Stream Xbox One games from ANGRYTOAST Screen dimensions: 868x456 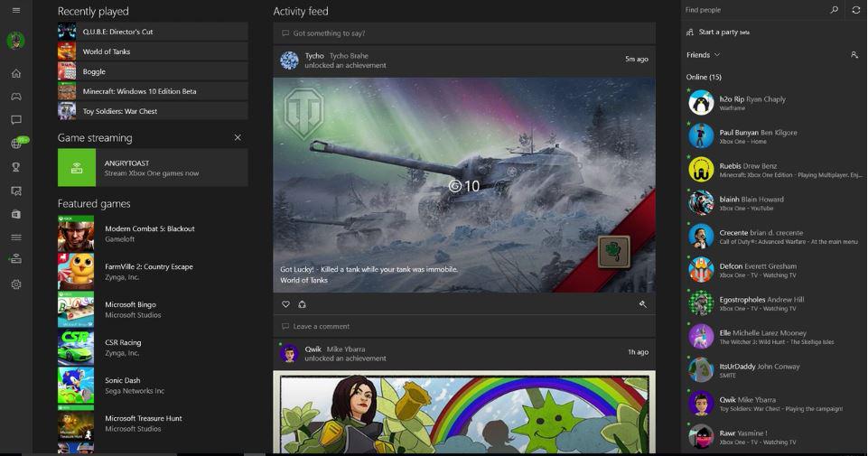click(x=153, y=168)
